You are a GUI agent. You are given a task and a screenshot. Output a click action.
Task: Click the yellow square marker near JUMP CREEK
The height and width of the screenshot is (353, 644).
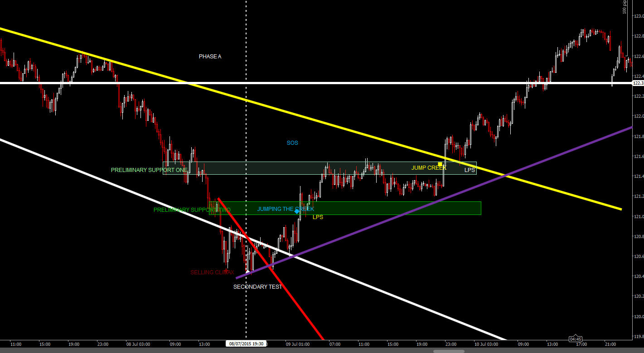[x=440, y=164]
